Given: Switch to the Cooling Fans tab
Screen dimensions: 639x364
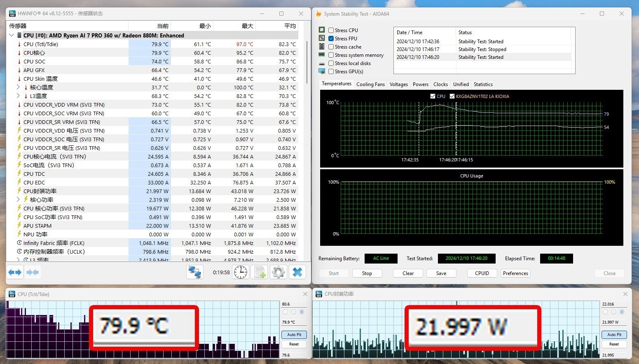Looking at the screenshot, I should pyautogui.click(x=370, y=84).
